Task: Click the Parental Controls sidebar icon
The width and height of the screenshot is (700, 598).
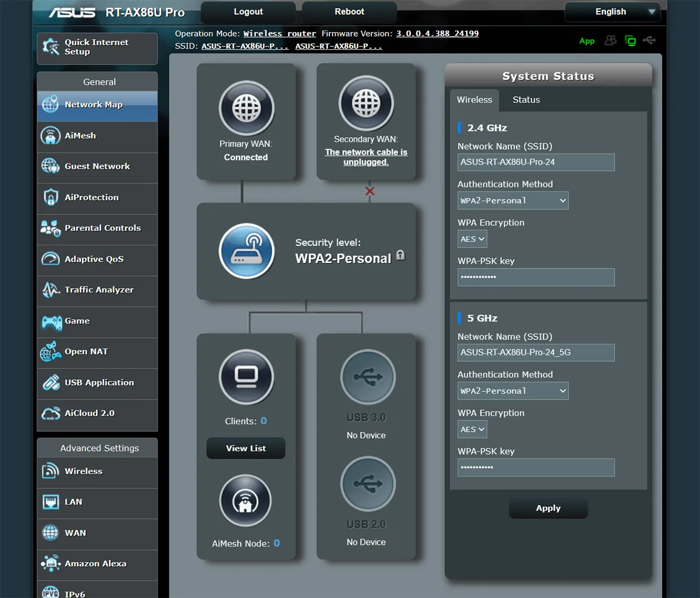Action: (x=50, y=228)
